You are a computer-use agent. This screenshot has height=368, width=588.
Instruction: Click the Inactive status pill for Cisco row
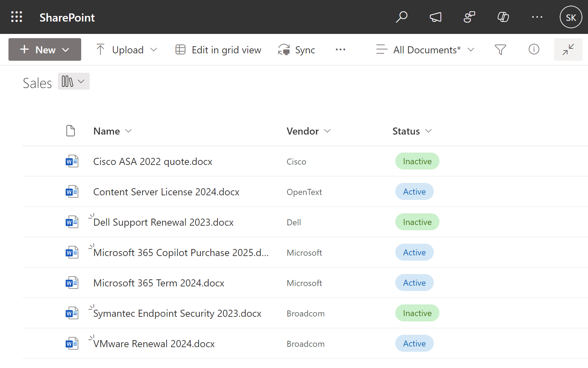417,161
